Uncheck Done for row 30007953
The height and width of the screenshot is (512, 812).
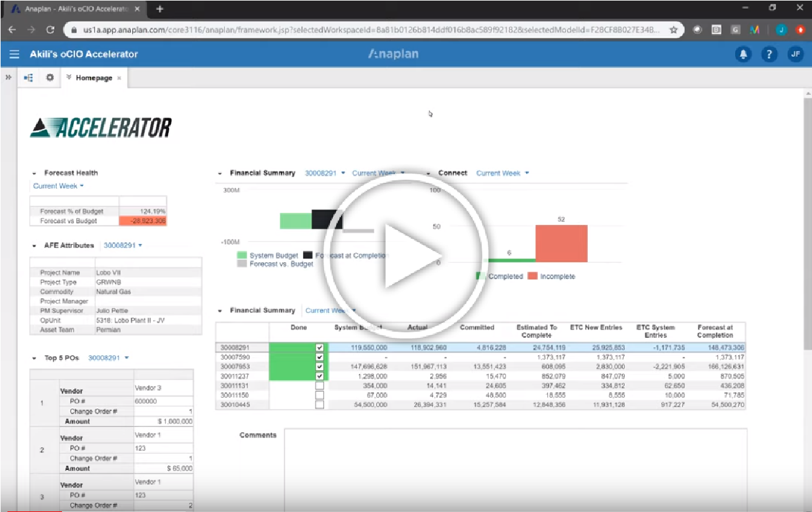(x=320, y=366)
